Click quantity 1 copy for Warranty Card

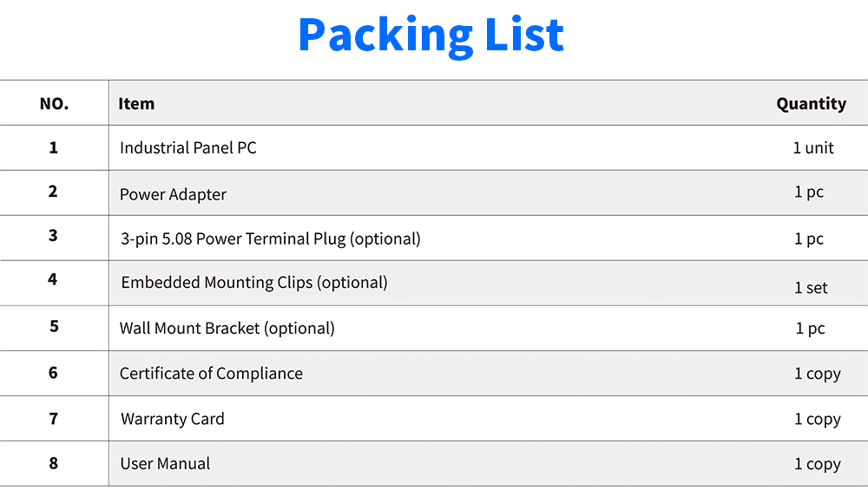coord(818,420)
